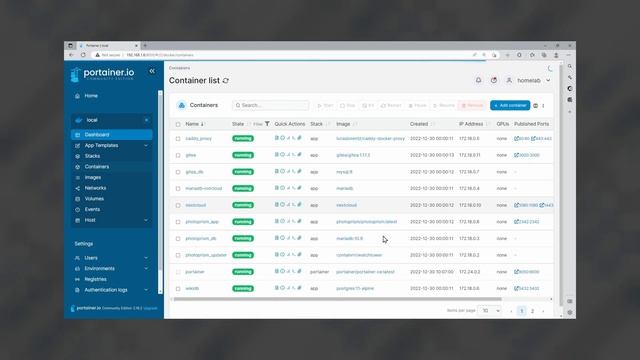Check the gitea_db row checkbox
This screenshot has width=640, height=360.
pyautogui.click(x=178, y=172)
